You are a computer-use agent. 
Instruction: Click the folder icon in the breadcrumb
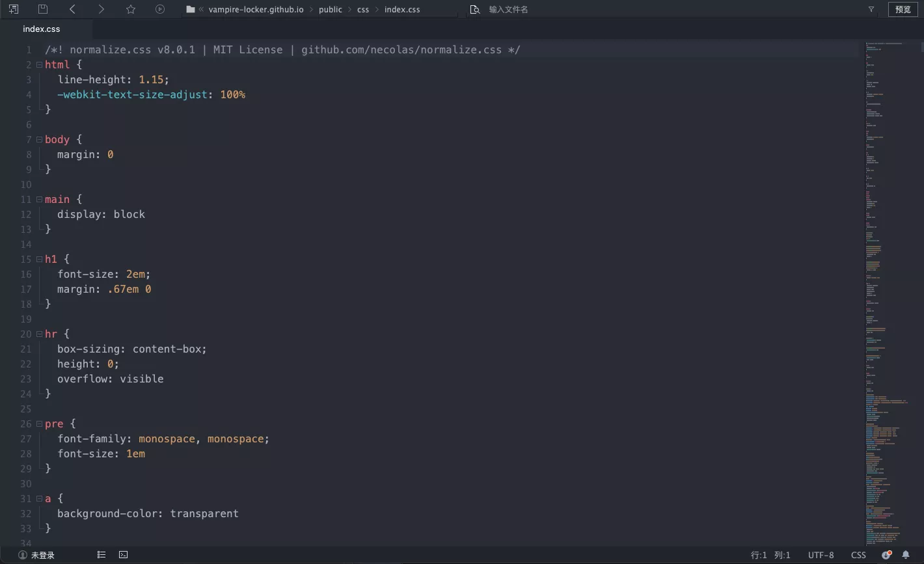pos(191,10)
